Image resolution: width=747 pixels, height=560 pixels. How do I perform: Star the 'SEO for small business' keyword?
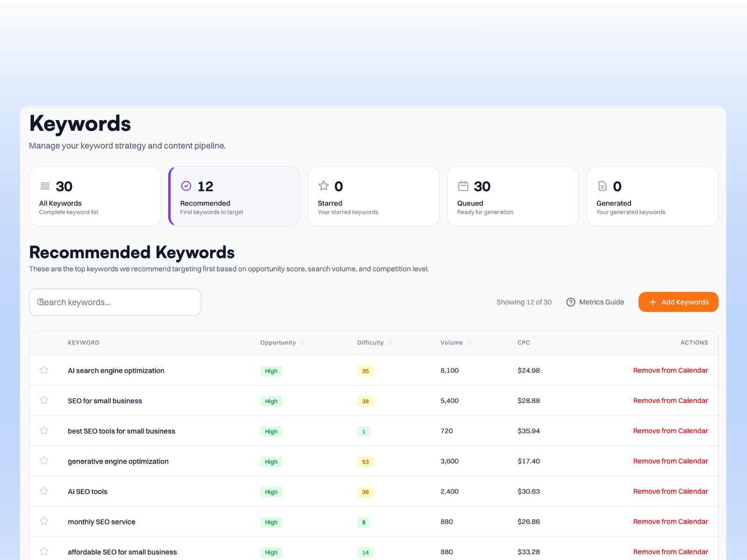coord(44,400)
